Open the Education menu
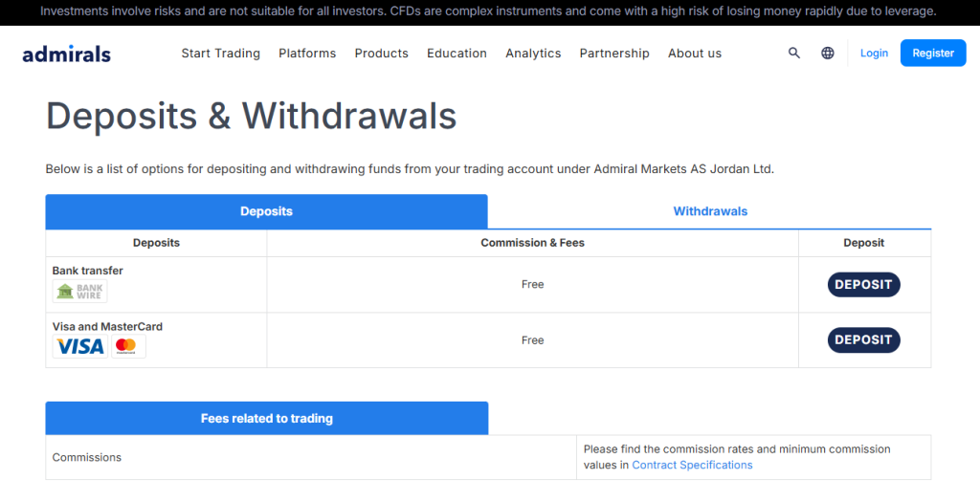 pos(457,54)
